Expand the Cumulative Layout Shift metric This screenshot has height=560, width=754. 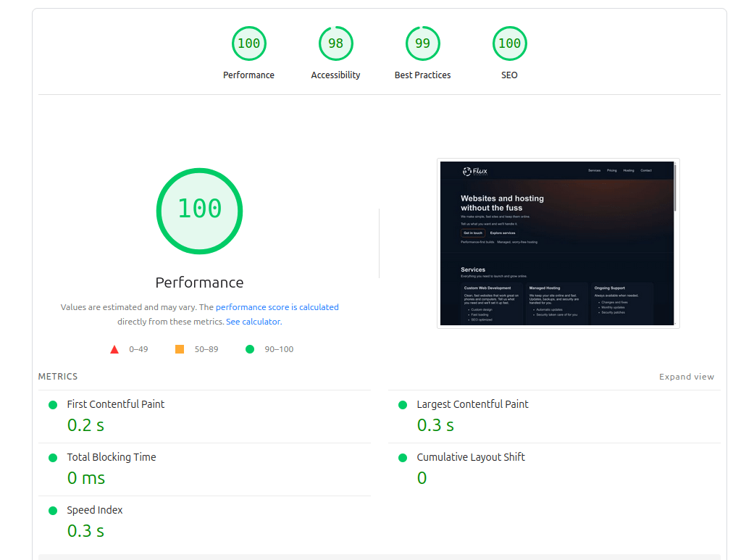pyautogui.click(x=471, y=457)
